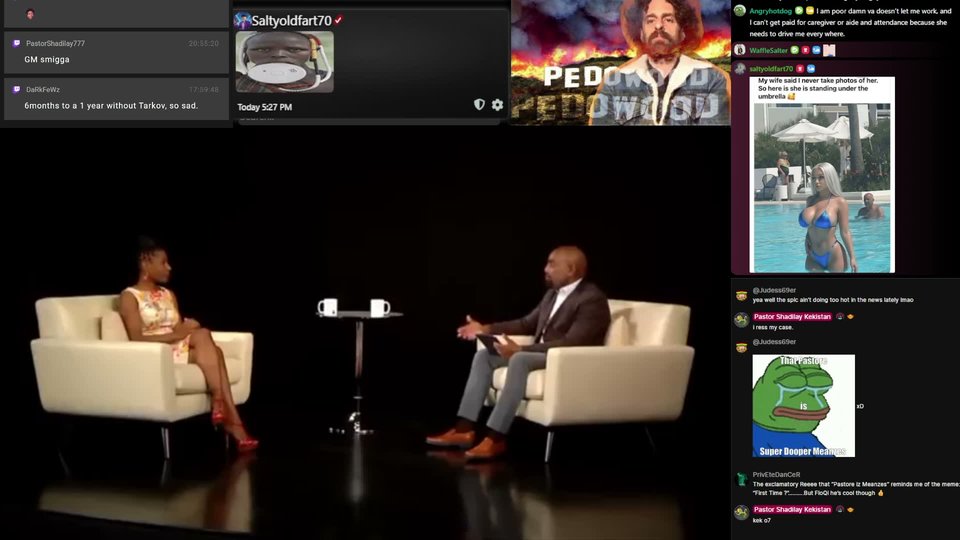Click the red badge next to WaffleSalter
Image resolution: width=960 pixels, height=540 pixels.
click(x=805, y=50)
